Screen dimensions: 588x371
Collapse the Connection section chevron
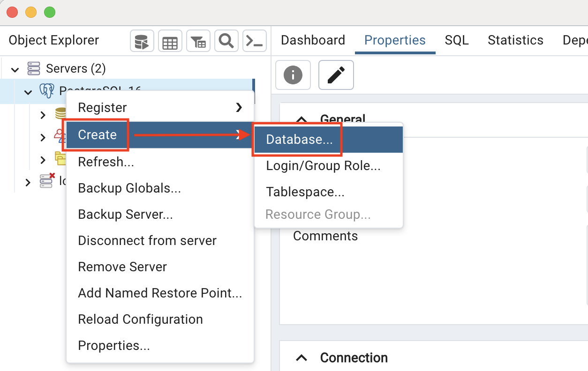click(302, 358)
